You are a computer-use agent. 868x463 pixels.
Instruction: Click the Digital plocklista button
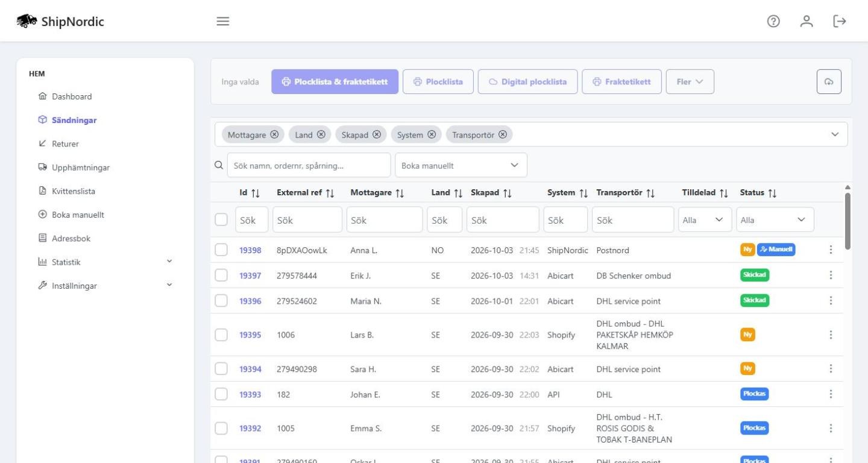(x=528, y=81)
